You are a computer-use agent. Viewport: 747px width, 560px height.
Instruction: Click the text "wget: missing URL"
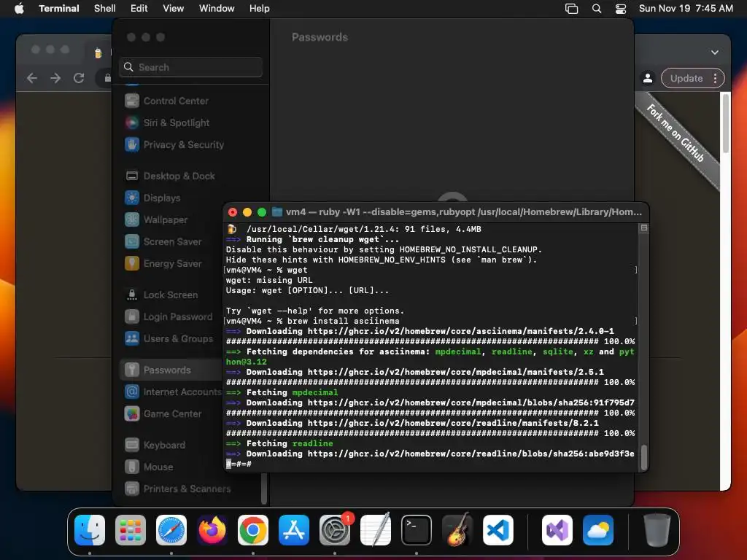click(x=269, y=280)
